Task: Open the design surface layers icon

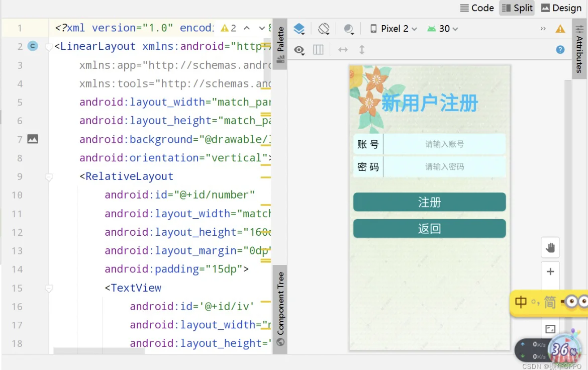Action: (x=299, y=29)
